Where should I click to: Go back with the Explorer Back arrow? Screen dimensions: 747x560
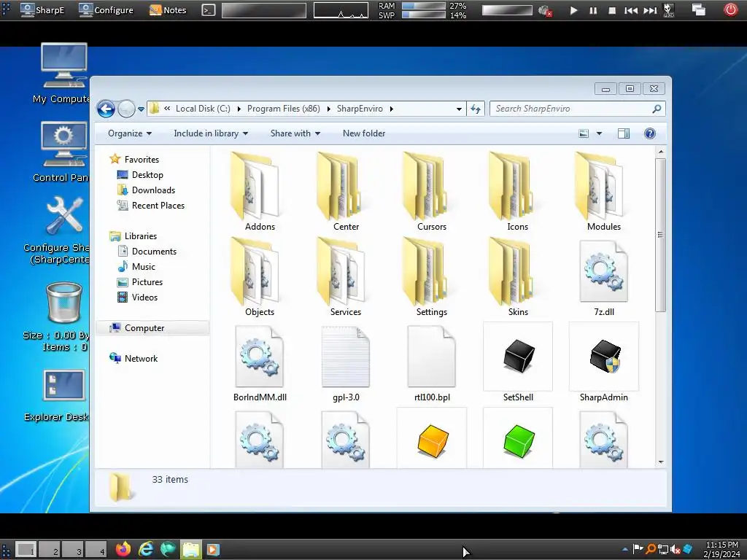click(106, 109)
